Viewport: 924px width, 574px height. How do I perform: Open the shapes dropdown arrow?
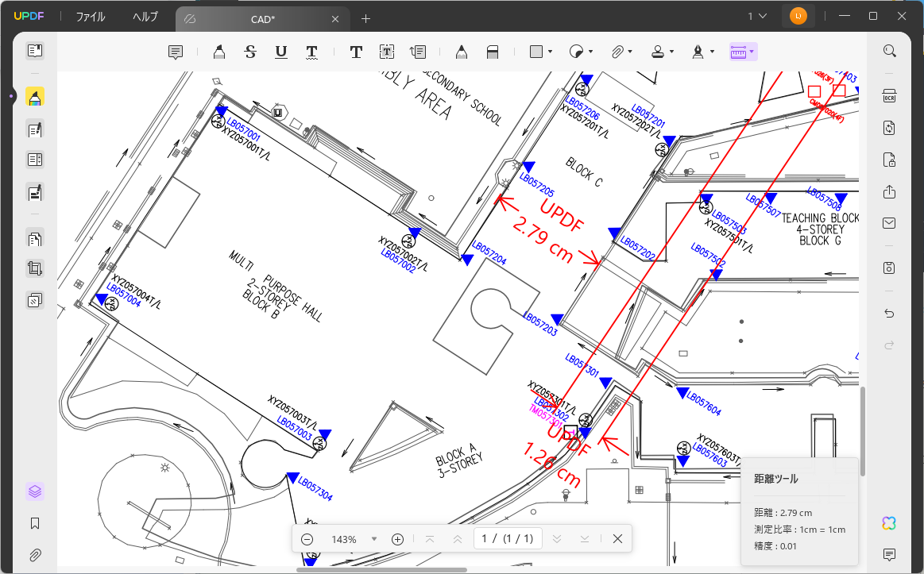tap(549, 51)
